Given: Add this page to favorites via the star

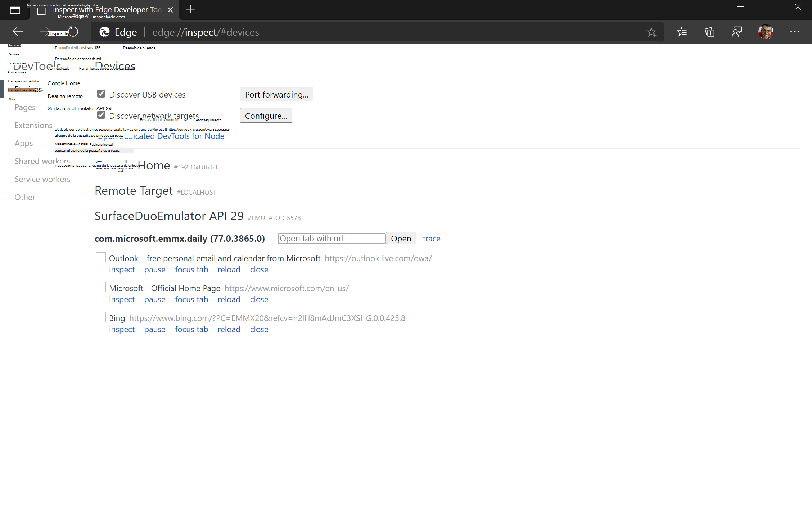Looking at the screenshot, I should pyautogui.click(x=651, y=32).
